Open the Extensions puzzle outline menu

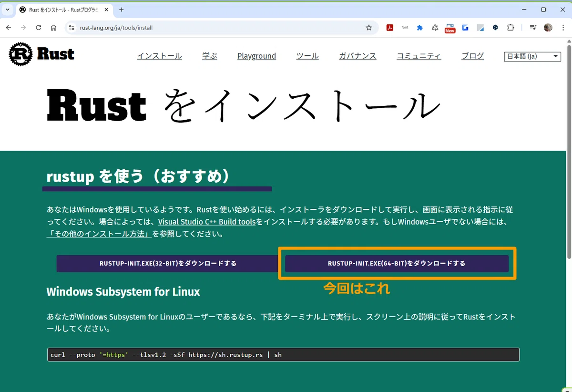[511, 28]
